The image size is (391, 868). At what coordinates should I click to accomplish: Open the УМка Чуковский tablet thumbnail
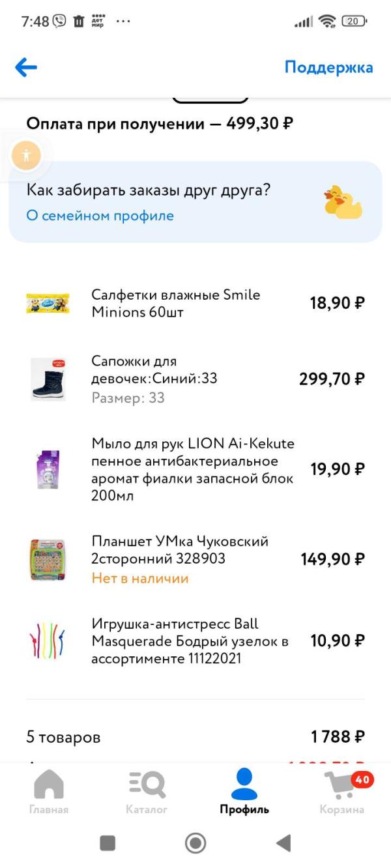click(48, 559)
